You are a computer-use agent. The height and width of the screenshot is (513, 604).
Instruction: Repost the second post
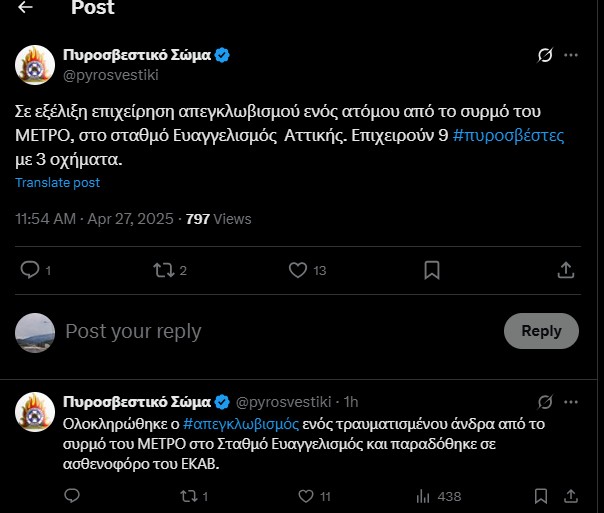point(185,496)
